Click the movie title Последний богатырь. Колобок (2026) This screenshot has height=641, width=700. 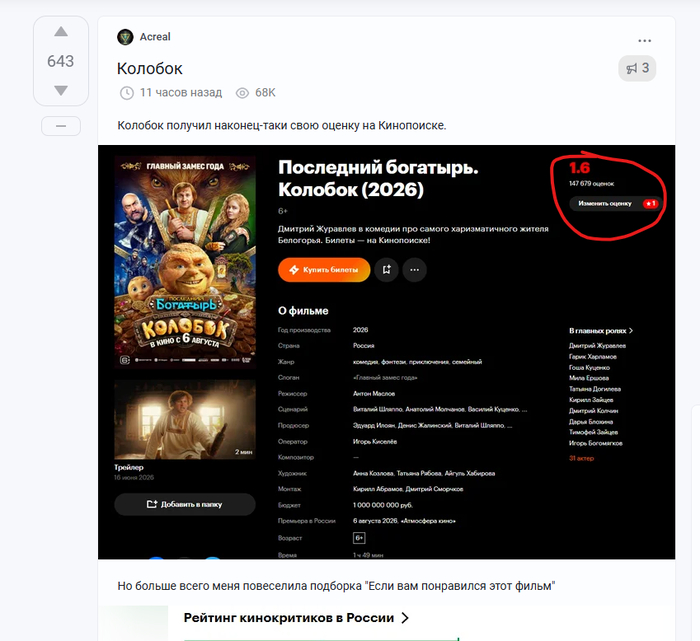click(378, 179)
